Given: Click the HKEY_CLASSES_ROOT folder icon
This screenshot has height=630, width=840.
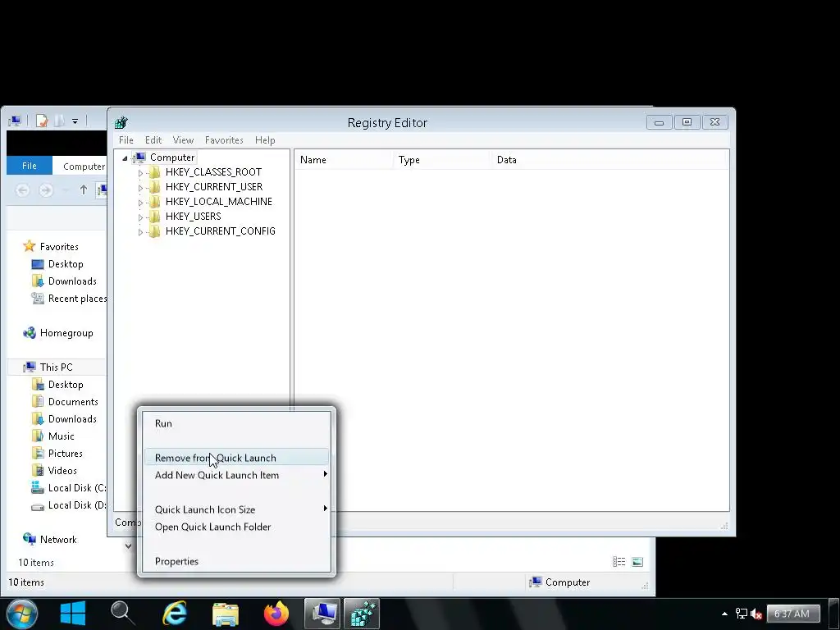Looking at the screenshot, I should (x=155, y=172).
